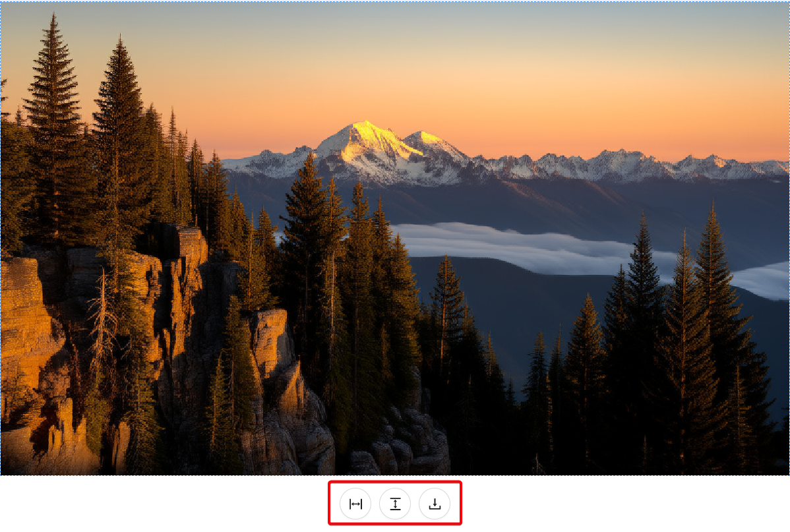The image size is (790, 532).
Task: Click the fit-to-width horizontal arrows icon
Action: [355, 504]
